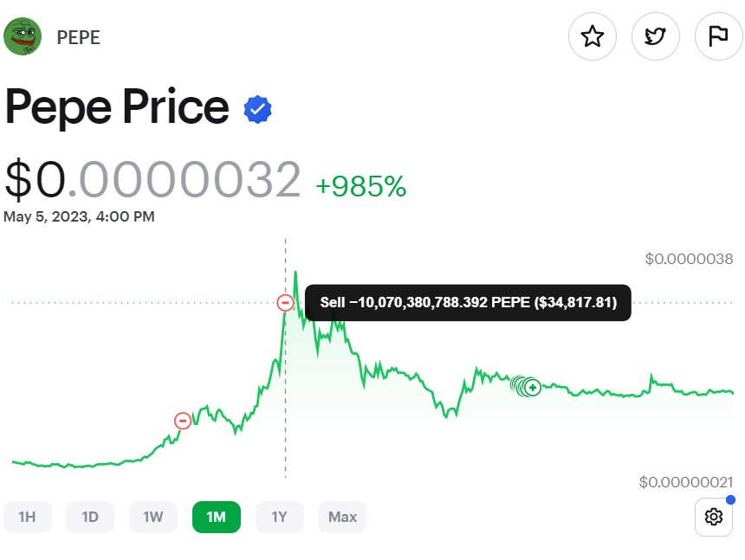Viewport: 745px width, 560px height.
Task: Click the PEPE ticker label
Action: coord(78,37)
